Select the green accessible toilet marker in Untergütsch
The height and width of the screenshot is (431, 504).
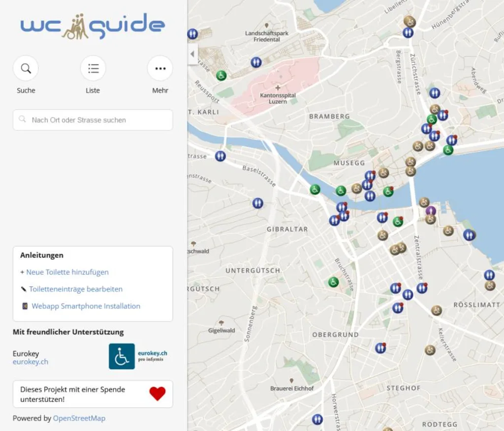coord(333,281)
